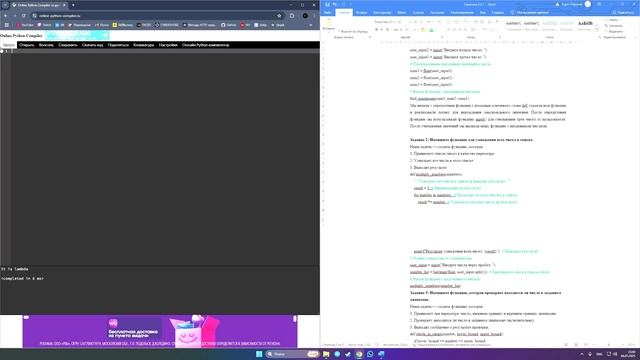Open the GitHub bookmark
The width and height of the screenshot is (640, 360).
coord(229,25)
